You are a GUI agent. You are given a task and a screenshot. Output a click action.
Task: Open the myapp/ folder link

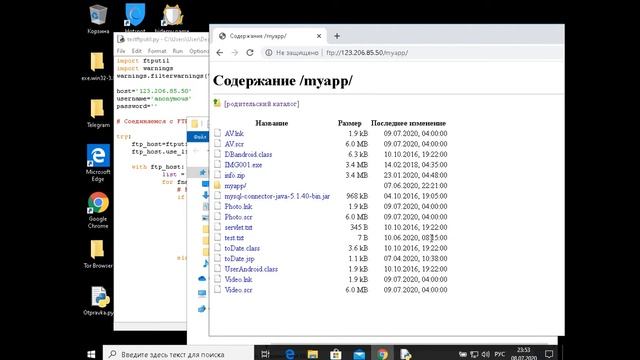[x=236, y=186]
